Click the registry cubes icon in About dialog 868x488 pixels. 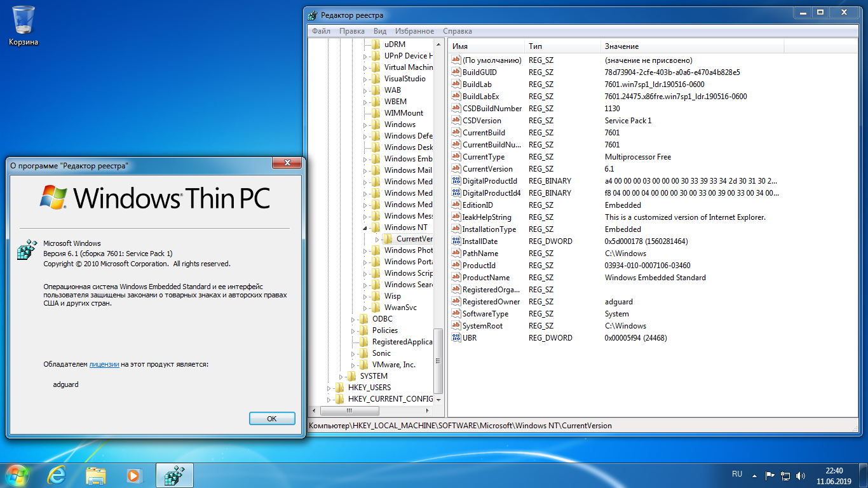(27, 251)
